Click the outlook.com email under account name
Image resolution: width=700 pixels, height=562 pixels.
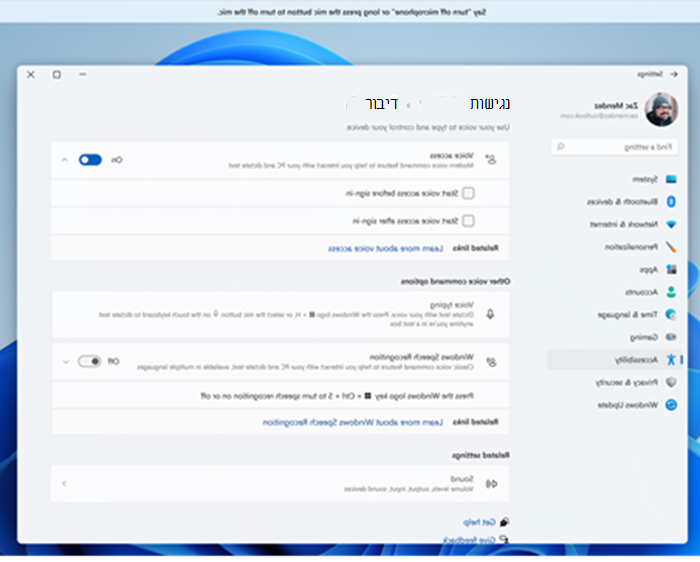599,116
